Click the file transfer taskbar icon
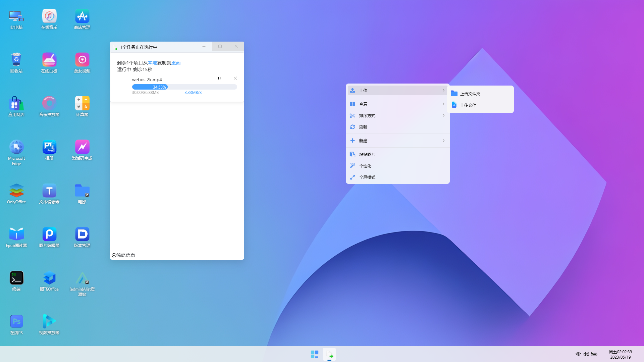Viewport: 644px width, 362px height. [x=329, y=354]
